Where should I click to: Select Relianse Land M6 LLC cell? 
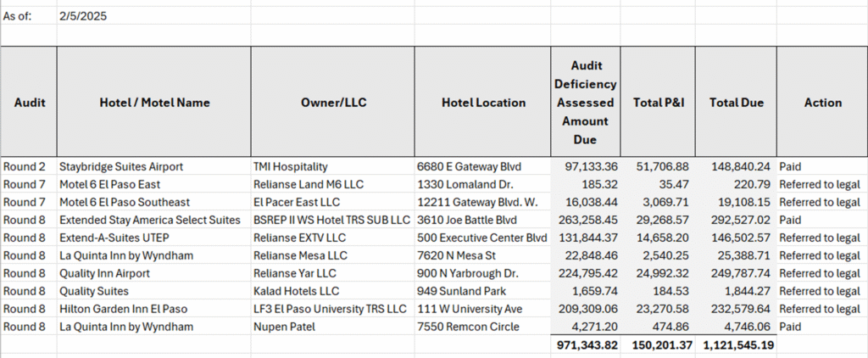pos(332,184)
